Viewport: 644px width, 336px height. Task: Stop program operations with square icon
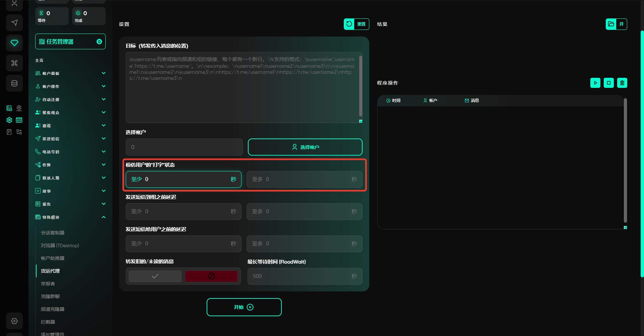tap(609, 83)
